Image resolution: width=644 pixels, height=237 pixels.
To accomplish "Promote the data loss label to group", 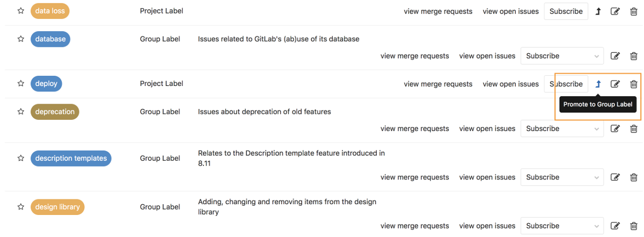I will (598, 11).
